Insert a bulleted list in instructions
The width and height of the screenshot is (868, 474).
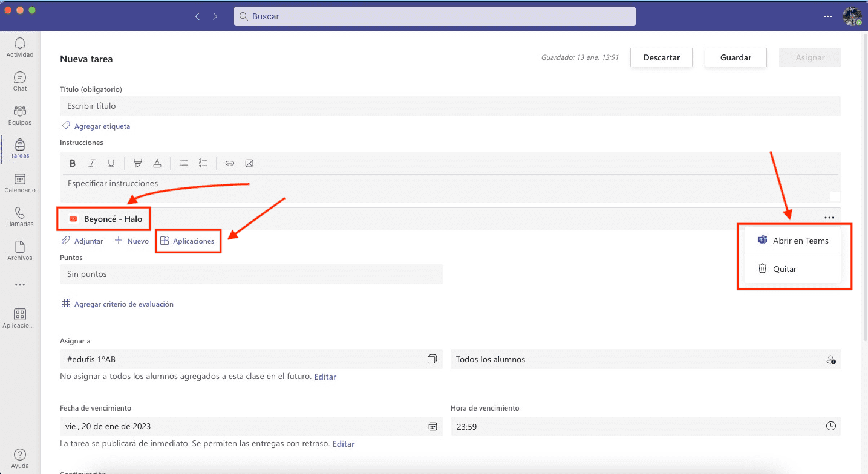(x=184, y=163)
